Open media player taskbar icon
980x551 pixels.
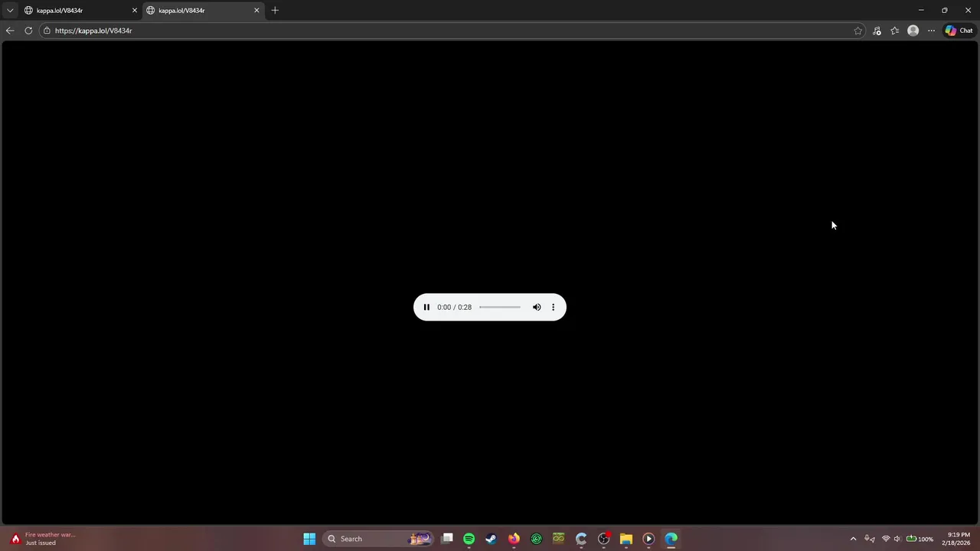(x=648, y=539)
